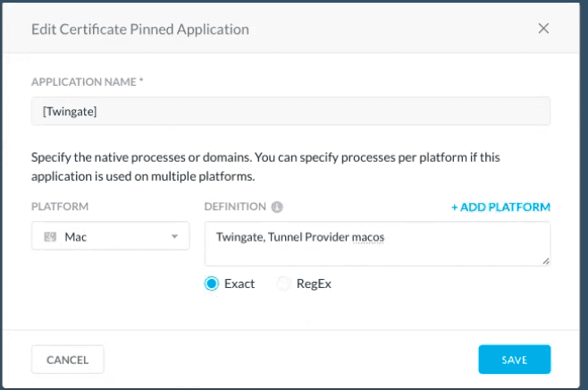Image resolution: width=588 pixels, height=390 pixels.
Task: Click the Platform label above the dropdown
Action: pyautogui.click(x=60, y=207)
